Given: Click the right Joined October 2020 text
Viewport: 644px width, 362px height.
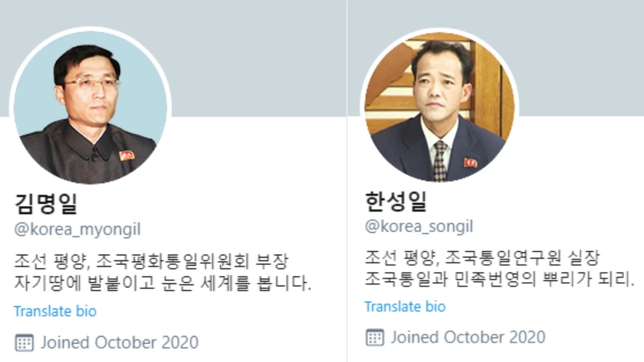Looking at the screenshot, I should (x=468, y=337).
